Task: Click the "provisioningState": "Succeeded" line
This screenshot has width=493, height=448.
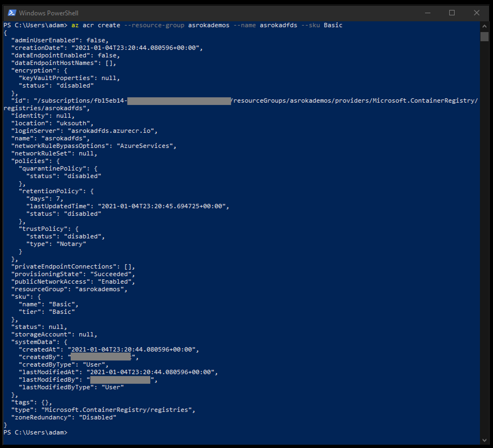Action: [x=73, y=274]
